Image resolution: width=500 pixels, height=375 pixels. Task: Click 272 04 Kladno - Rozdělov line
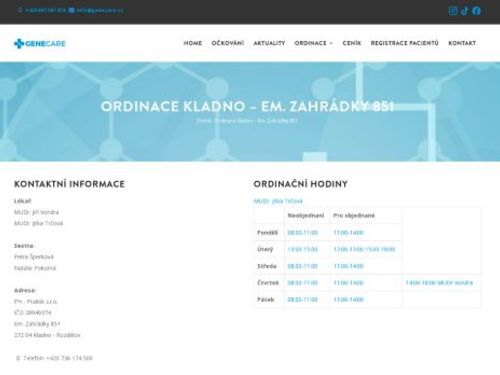coord(47,335)
